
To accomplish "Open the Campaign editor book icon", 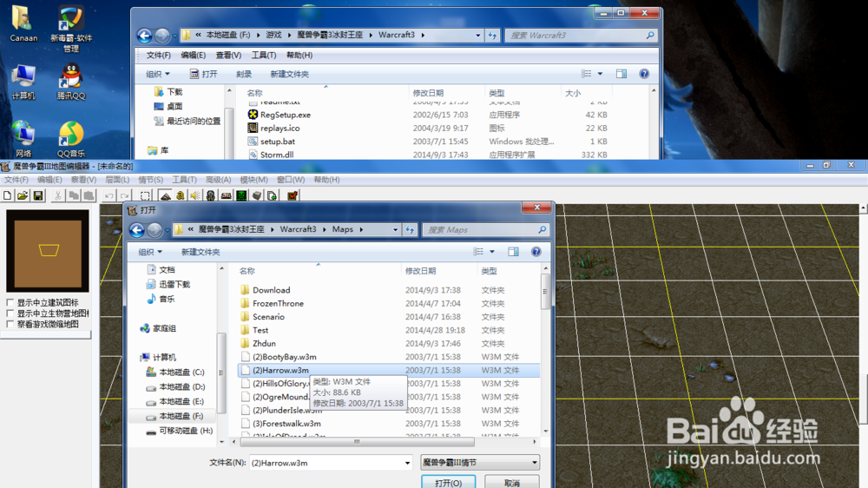I will [226, 195].
